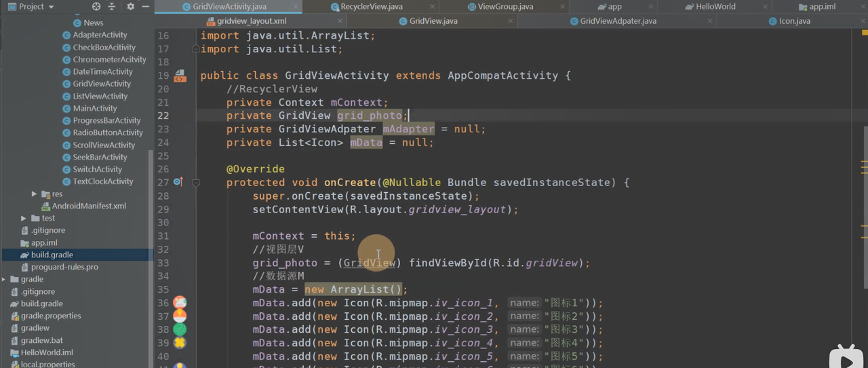This screenshot has height=368, width=868.
Task: Switch to GridViewAdpater.java tab
Action: tap(618, 21)
